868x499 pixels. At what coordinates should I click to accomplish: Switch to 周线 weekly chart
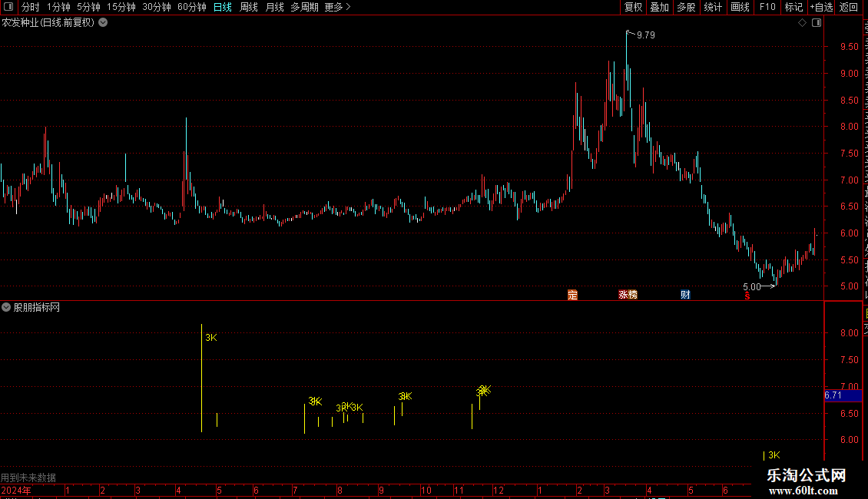pyautogui.click(x=249, y=7)
